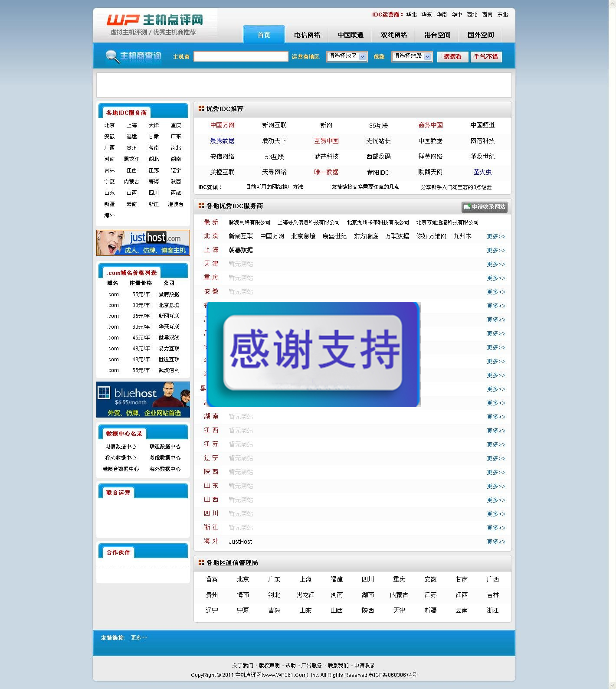
Task: Click the 东北 IDC region link
Action: coord(502,15)
